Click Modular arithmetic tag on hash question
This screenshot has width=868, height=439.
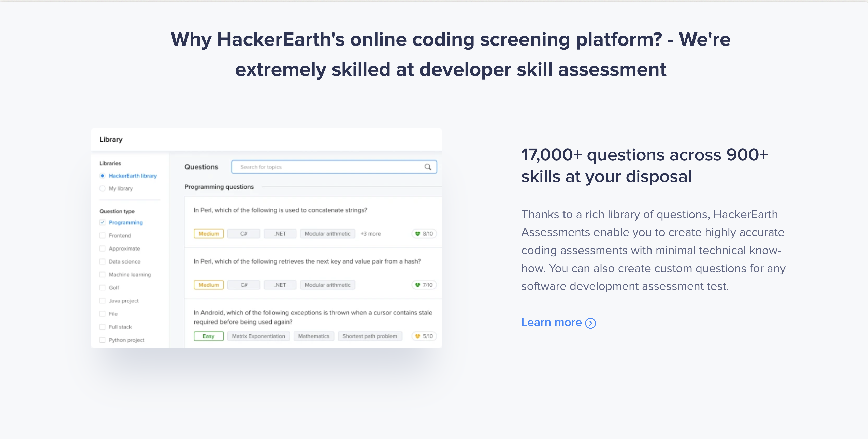(327, 285)
